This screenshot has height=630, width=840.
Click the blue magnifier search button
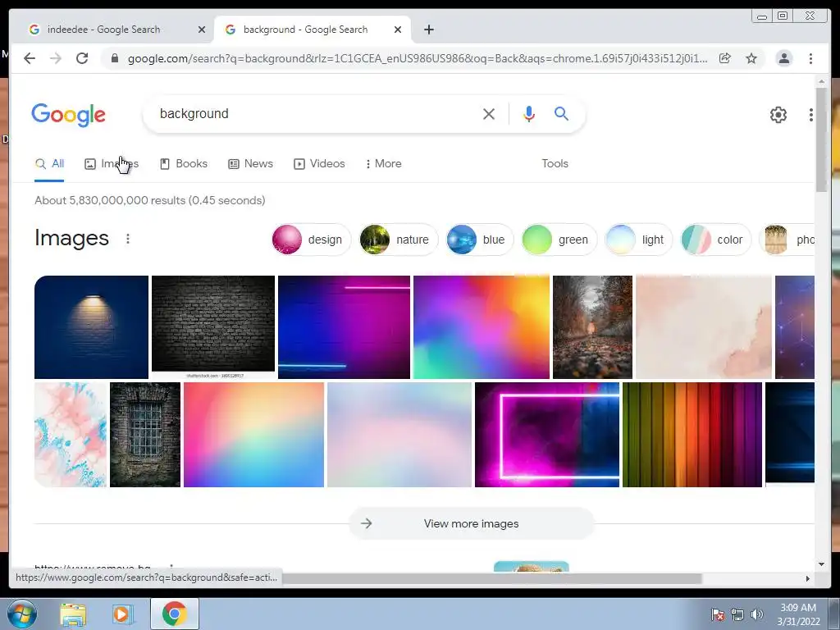pos(561,113)
